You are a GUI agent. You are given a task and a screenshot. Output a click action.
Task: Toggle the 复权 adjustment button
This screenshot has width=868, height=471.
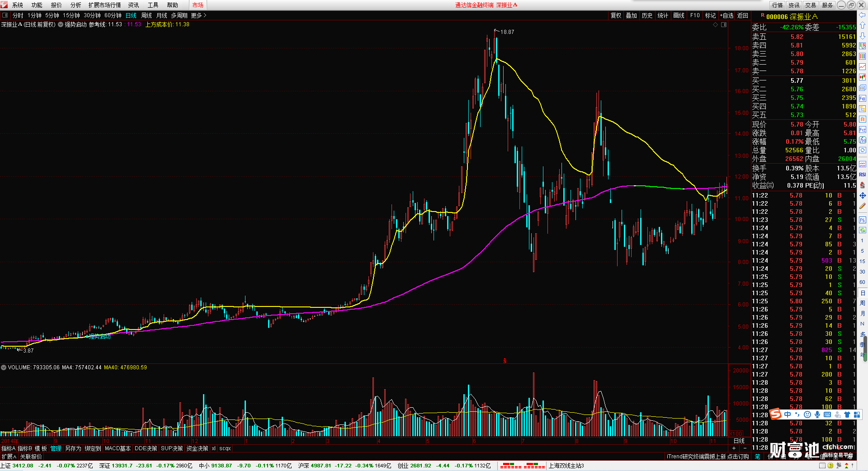[616, 15]
